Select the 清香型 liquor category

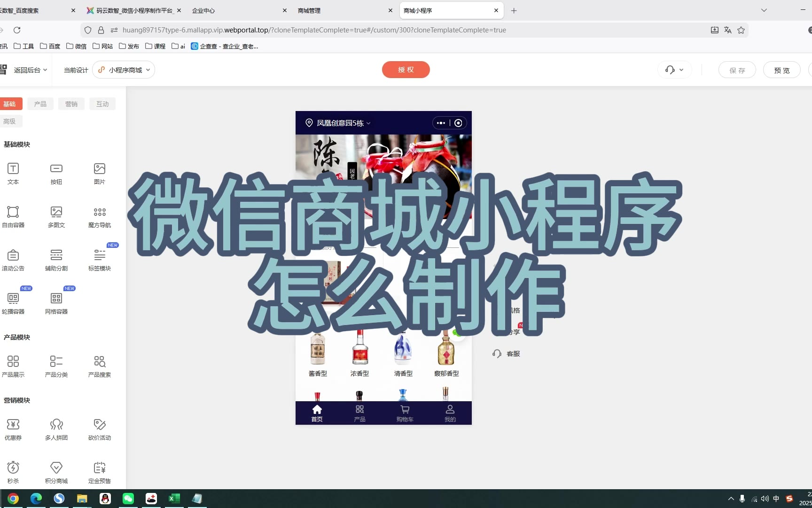click(x=403, y=354)
